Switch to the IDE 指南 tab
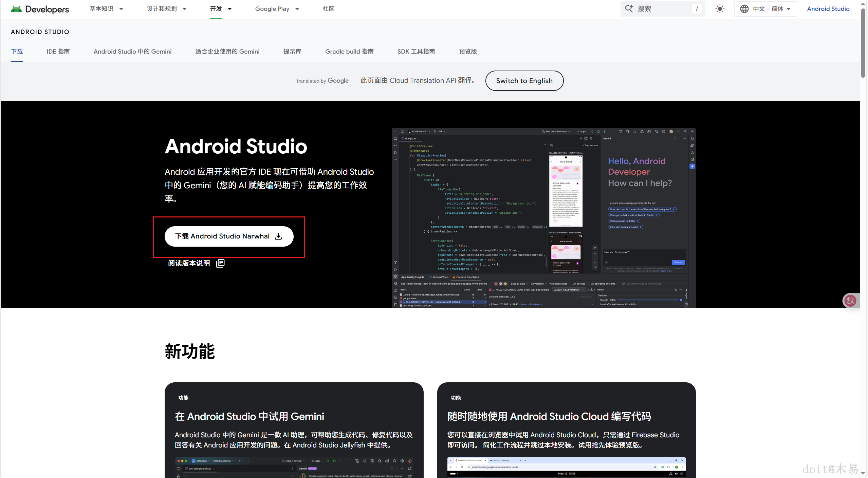Image resolution: width=868 pixels, height=478 pixels. coord(58,52)
